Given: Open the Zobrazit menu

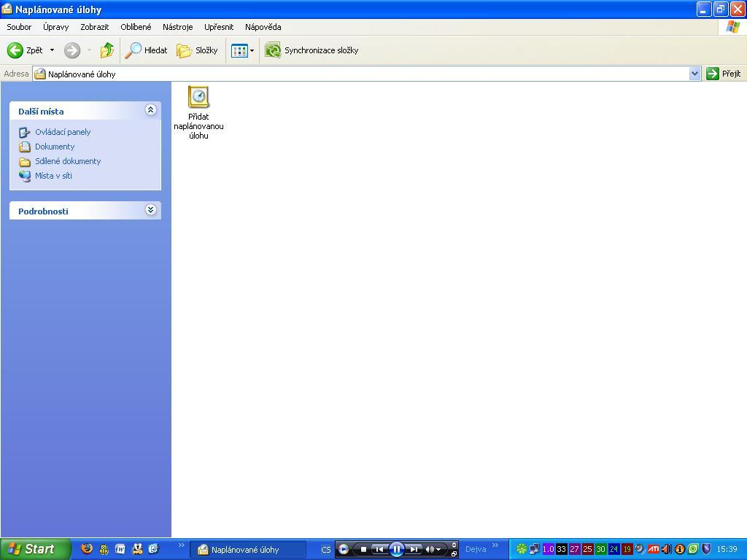Looking at the screenshot, I should (x=94, y=27).
